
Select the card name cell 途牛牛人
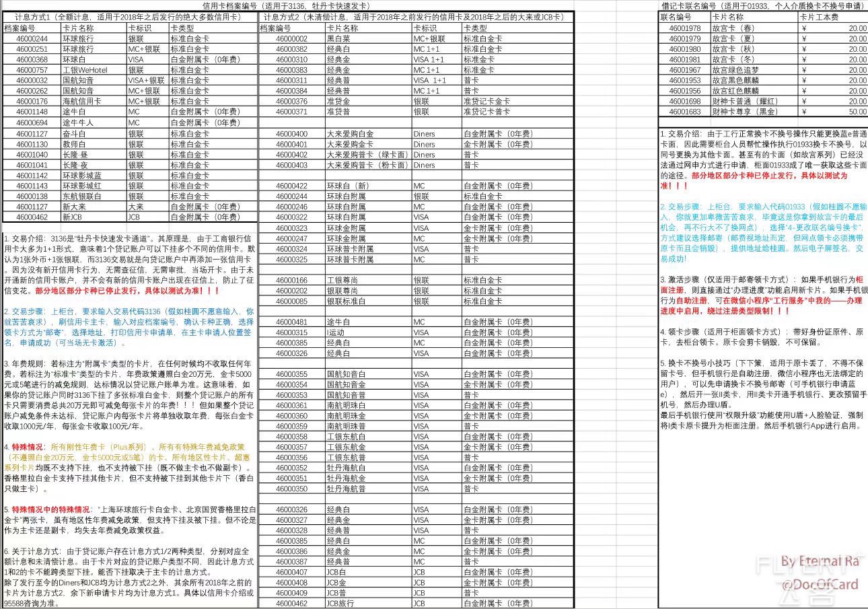94,123
